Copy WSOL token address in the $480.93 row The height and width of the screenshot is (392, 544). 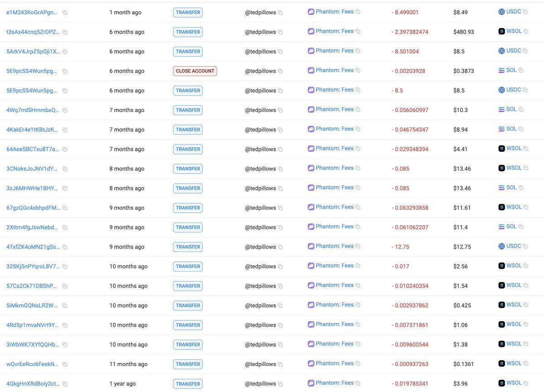click(526, 32)
